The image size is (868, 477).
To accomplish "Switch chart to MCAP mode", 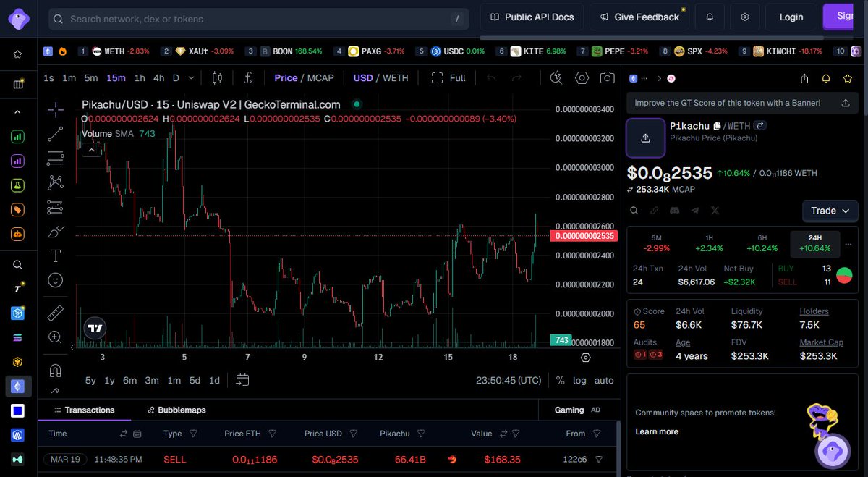I will pos(321,77).
